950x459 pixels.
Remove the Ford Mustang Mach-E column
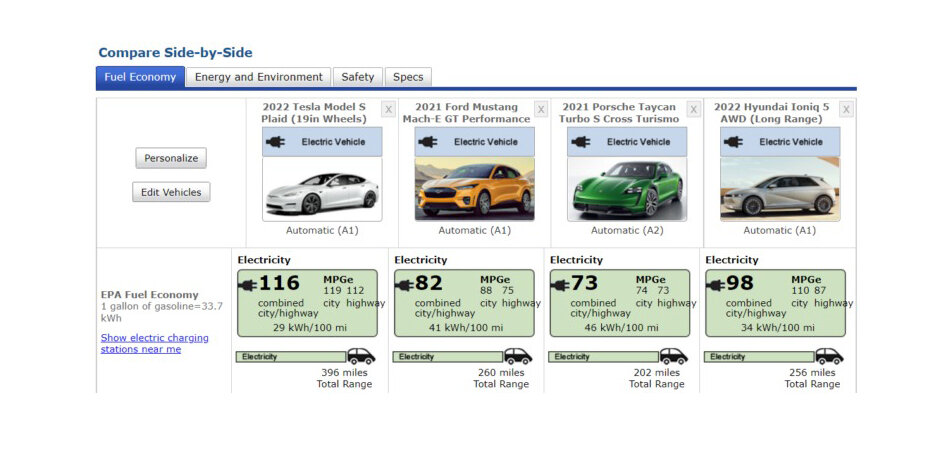click(541, 109)
